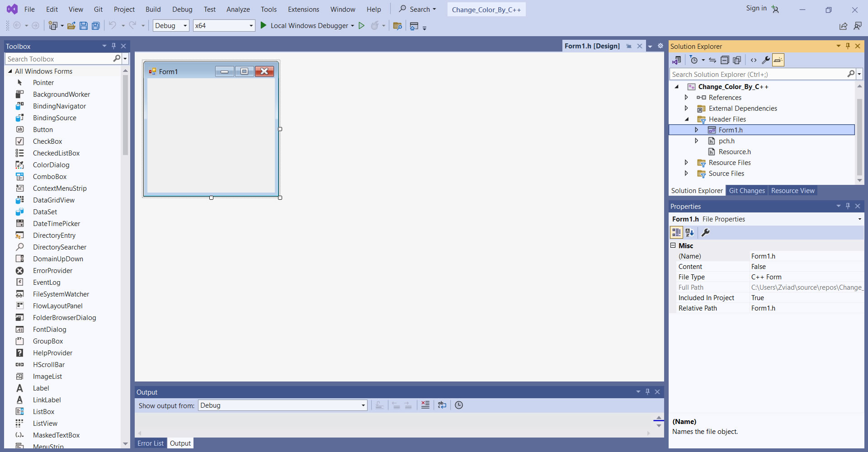Click the Clear All output icon
This screenshot has width=868, height=452.
click(x=425, y=405)
